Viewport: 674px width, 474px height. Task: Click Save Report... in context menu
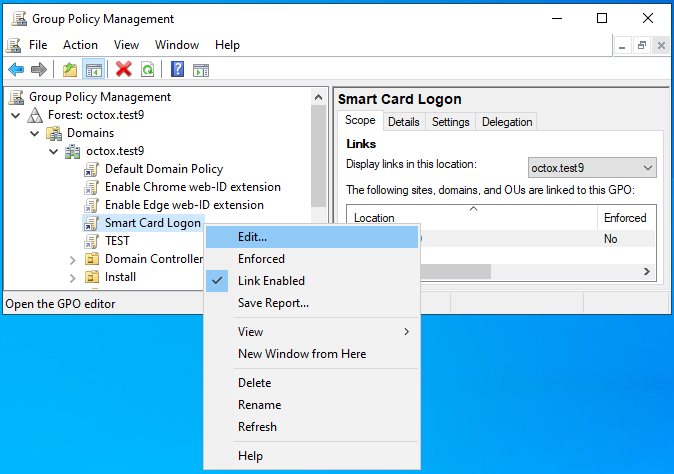pyautogui.click(x=273, y=303)
